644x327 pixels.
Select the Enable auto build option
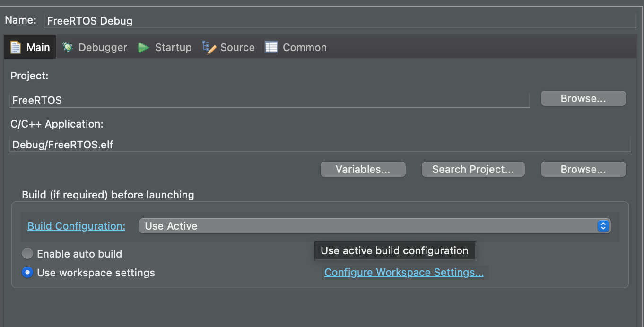point(27,254)
